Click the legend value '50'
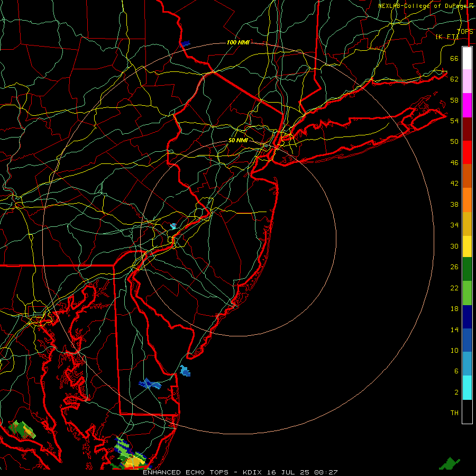The image size is (476, 476). [454, 141]
